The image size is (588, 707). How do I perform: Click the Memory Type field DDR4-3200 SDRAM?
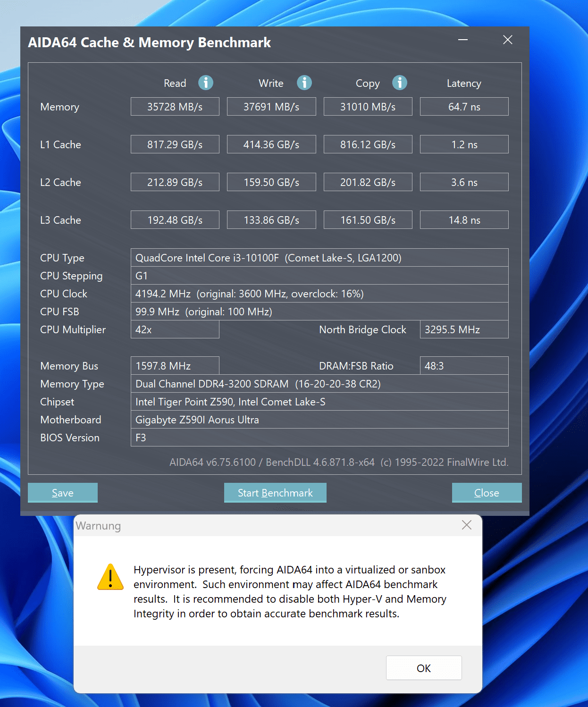[319, 384]
